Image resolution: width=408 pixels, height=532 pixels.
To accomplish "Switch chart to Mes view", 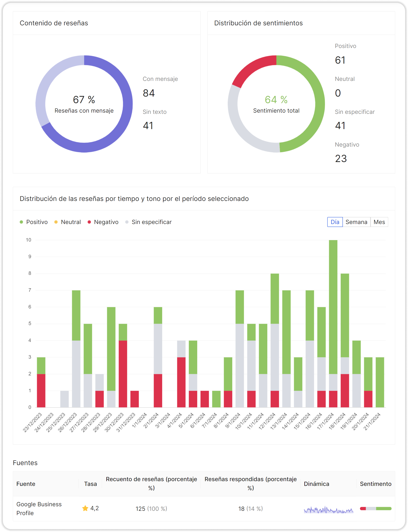I will [x=379, y=222].
